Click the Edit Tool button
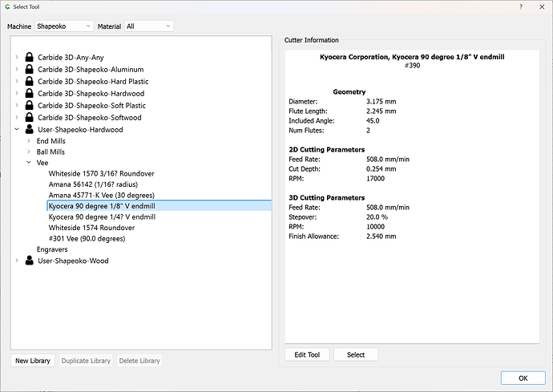The height and width of the screenshot is (392, 553). tap(307, 355)
